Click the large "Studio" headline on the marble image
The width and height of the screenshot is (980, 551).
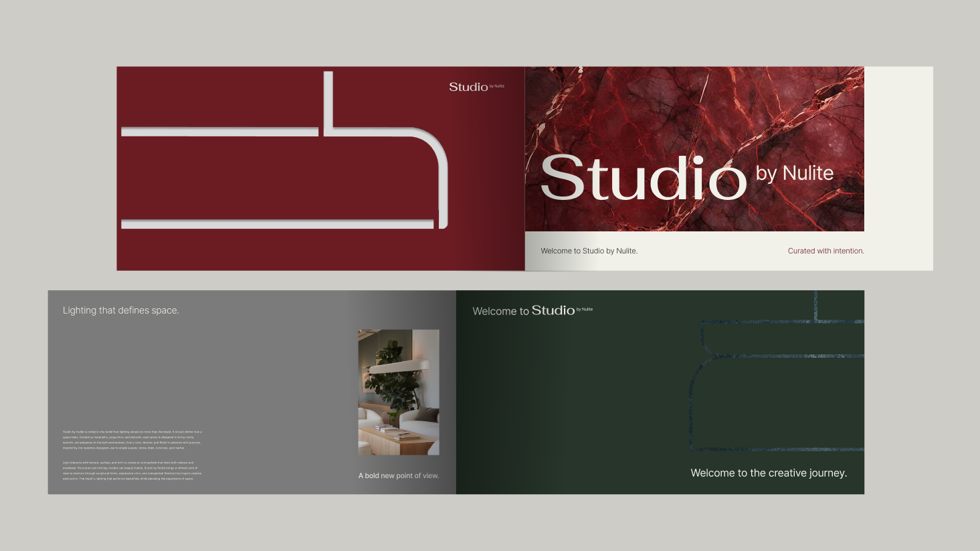(643, 178)
